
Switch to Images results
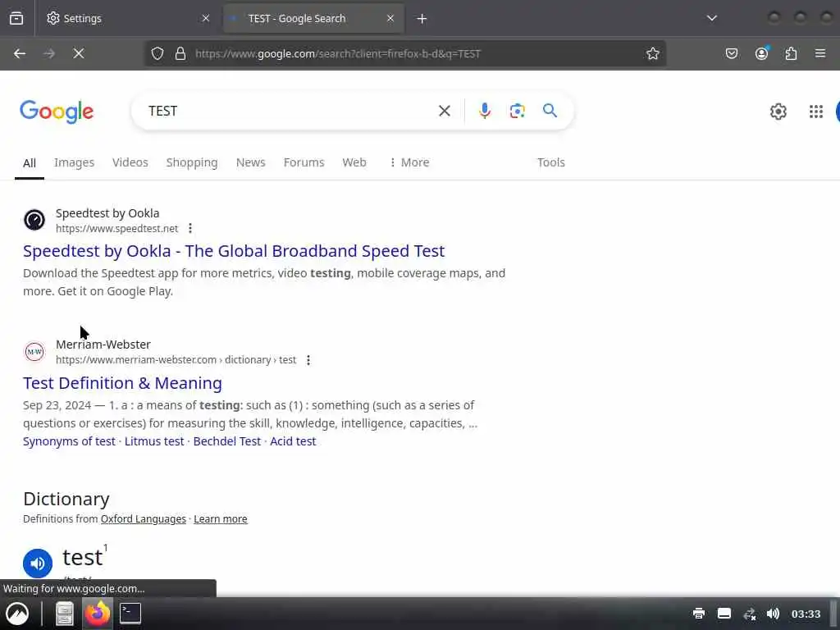(74, 162)
